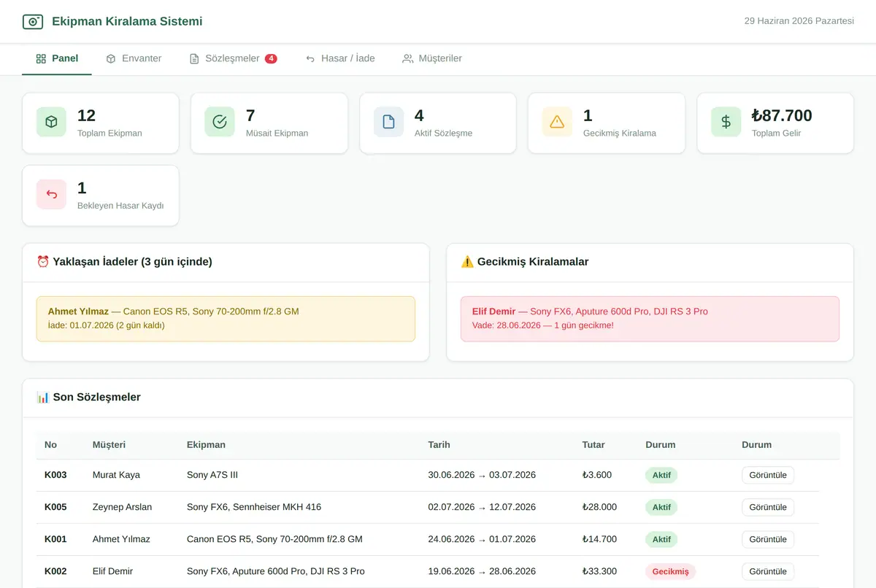Viewport: 876px width, 588px height.
Task: Open the Sözleşmeler tab
Action: point(233,58)
